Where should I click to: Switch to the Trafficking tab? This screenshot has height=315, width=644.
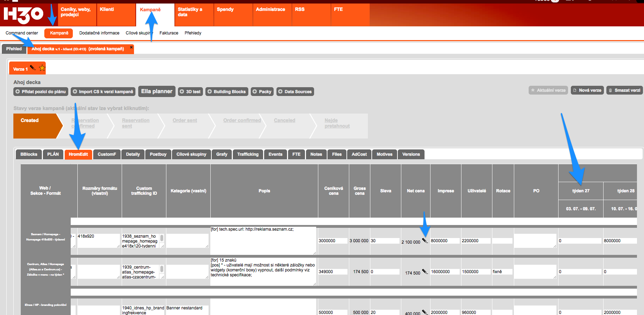click(248, 154)
